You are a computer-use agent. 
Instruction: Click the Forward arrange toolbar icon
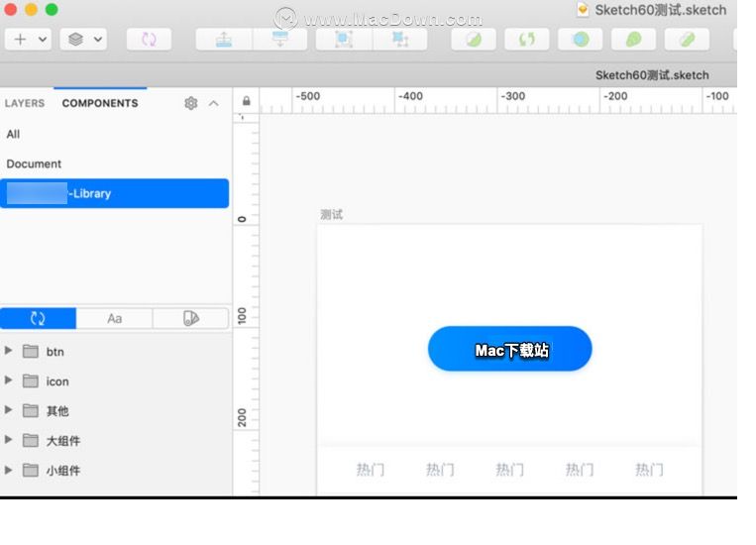click(223, 39)
